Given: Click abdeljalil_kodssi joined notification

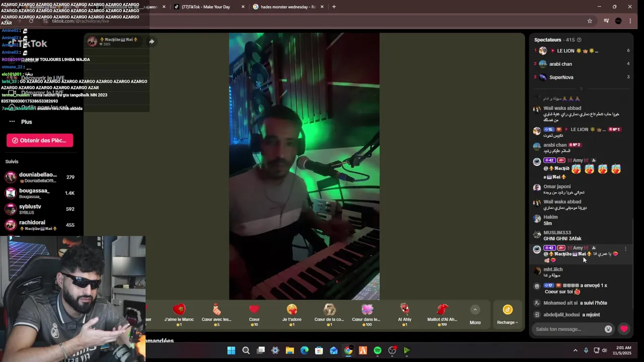Looking at the screenshot, I should 572,315.
